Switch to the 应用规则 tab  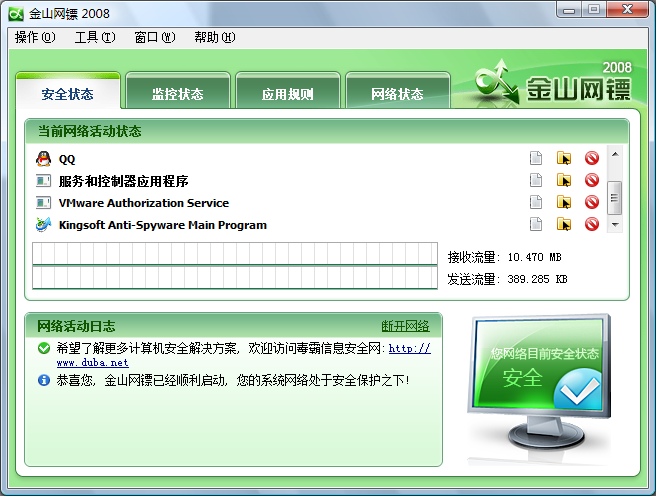tap(287, 95)
